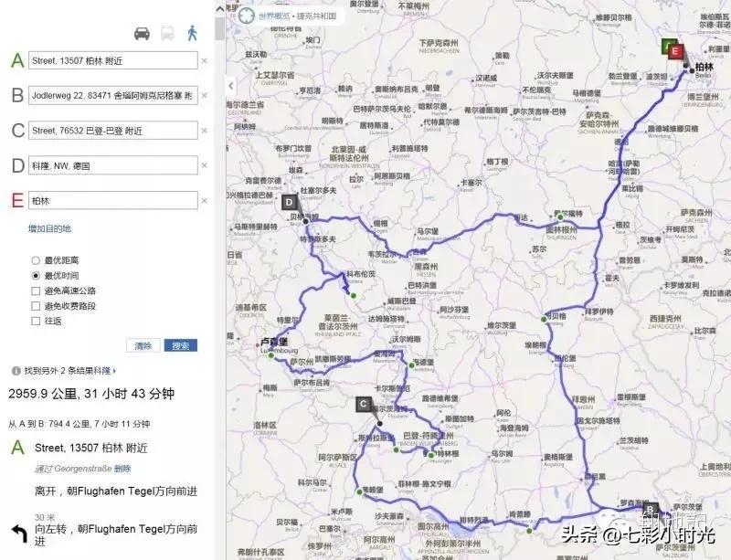Click the 捷克共和国 breadcrumb link
Viewport: 731px width, 560px height.
(x=316, y=16)
